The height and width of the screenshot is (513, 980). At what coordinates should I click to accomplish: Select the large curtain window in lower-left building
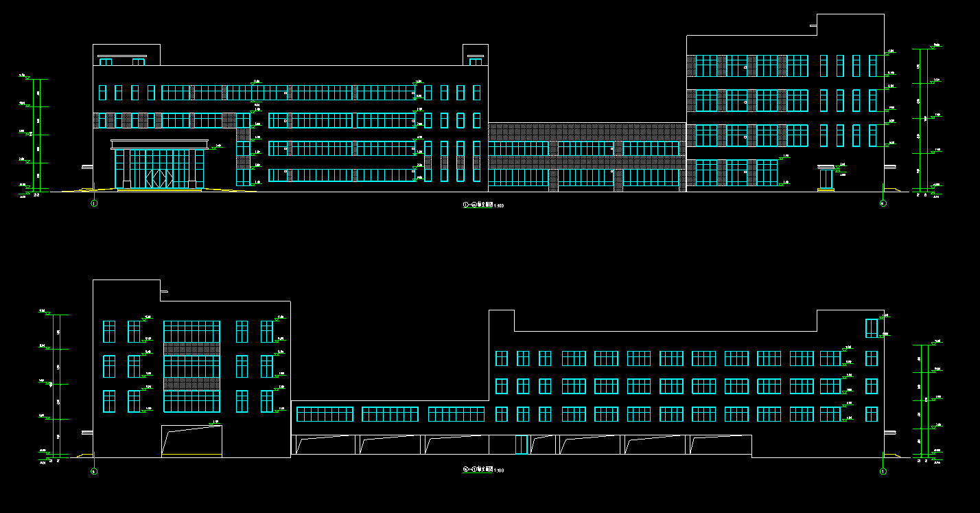coord(191,367)
